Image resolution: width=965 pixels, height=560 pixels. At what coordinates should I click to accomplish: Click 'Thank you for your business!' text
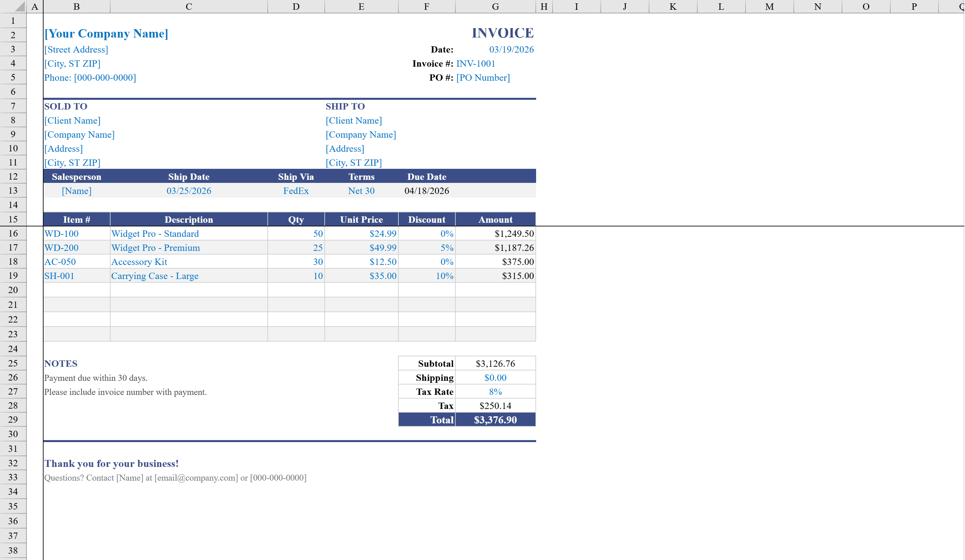112,464
